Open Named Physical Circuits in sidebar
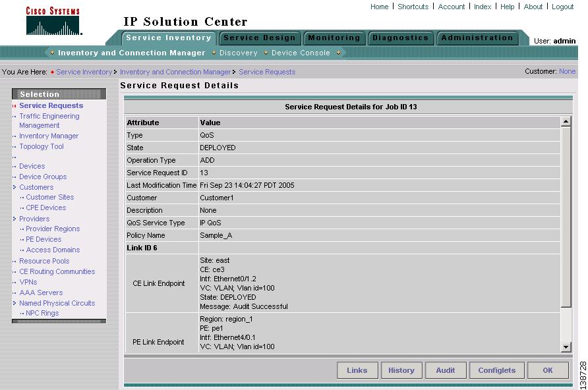Screen dimensions: 588x390 click(57, 302)
